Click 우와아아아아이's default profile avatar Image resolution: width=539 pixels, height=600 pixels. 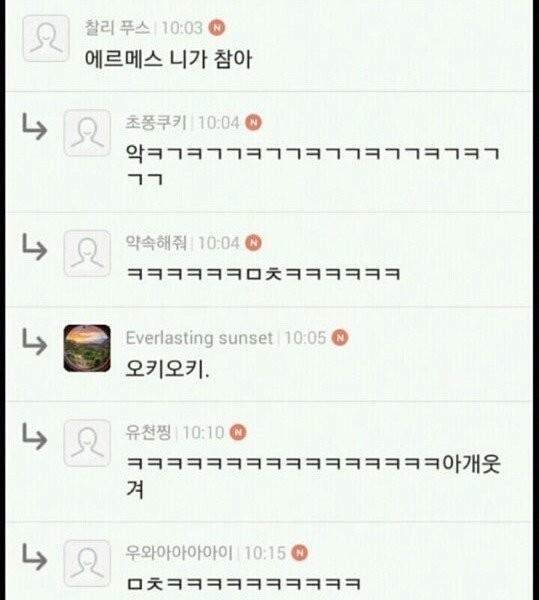[x=87, y=563]
